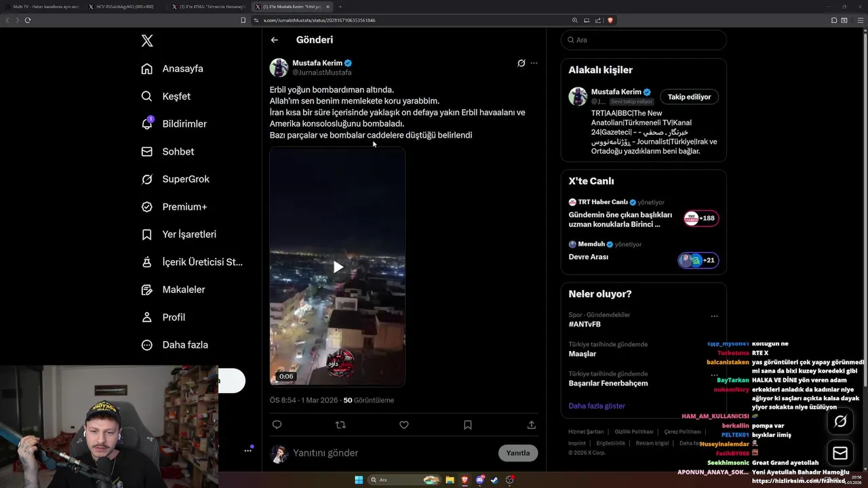The image size is (868, 488).
Task: Open floating Grok button
Action: click(840, 422)
